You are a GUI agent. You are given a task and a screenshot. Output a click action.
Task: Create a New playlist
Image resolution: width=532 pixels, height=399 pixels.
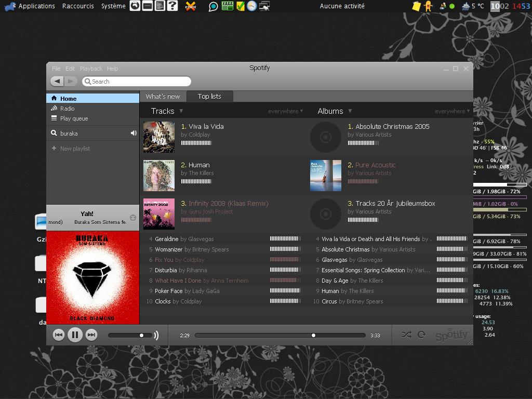coord(75,149)
